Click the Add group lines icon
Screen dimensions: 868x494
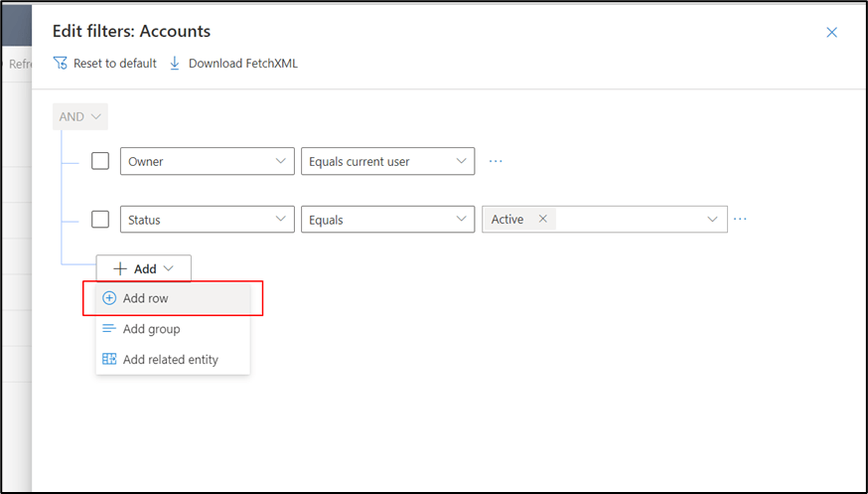[109, 329]
